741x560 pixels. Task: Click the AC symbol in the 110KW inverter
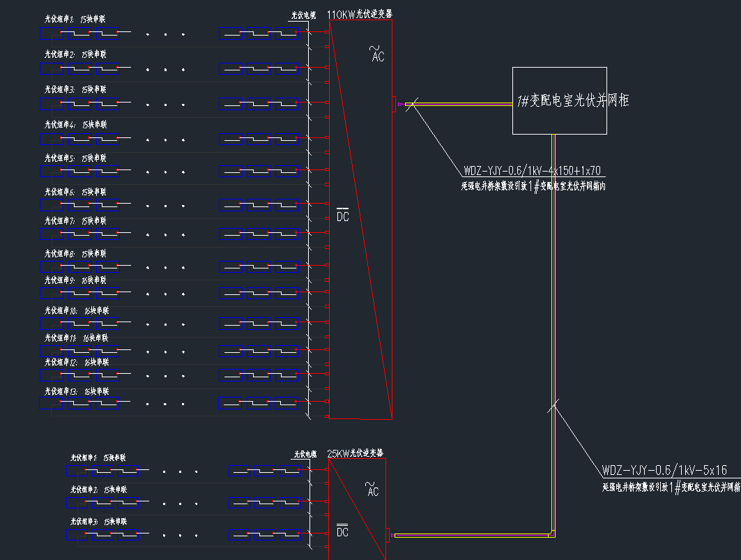point(377,54)
